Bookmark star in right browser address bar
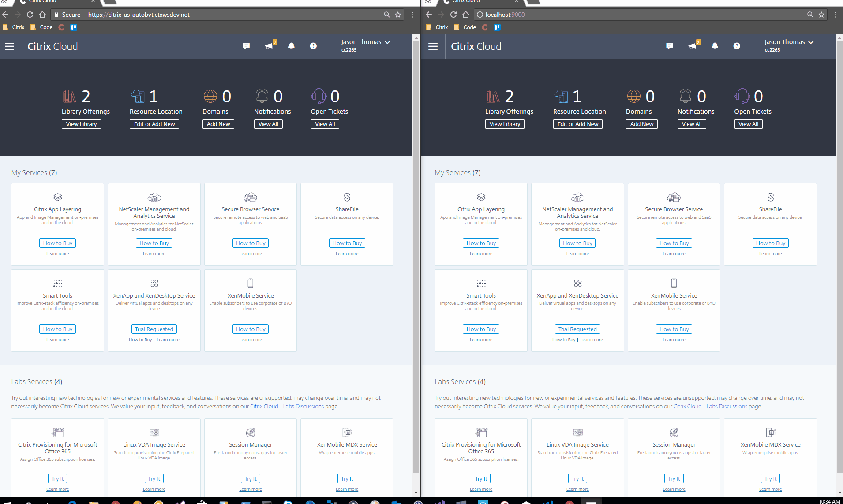 821,15
